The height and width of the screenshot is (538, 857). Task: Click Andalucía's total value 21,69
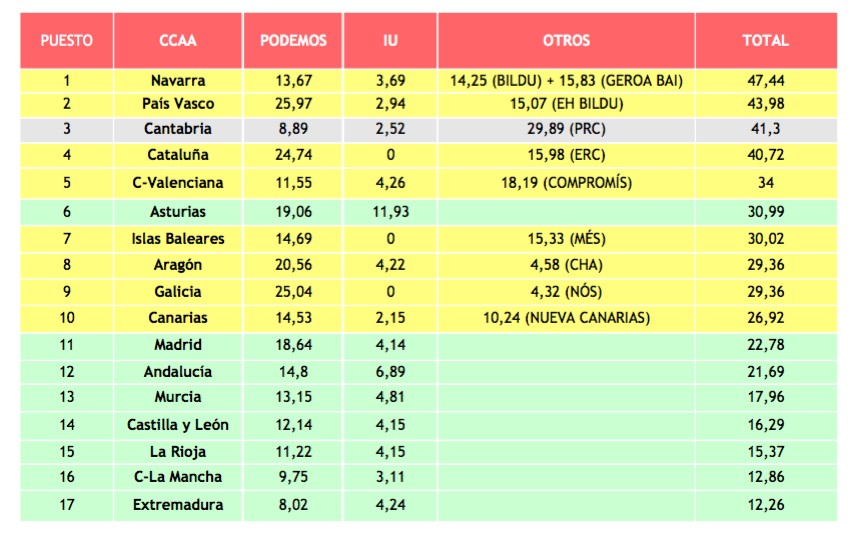point(765,371)
